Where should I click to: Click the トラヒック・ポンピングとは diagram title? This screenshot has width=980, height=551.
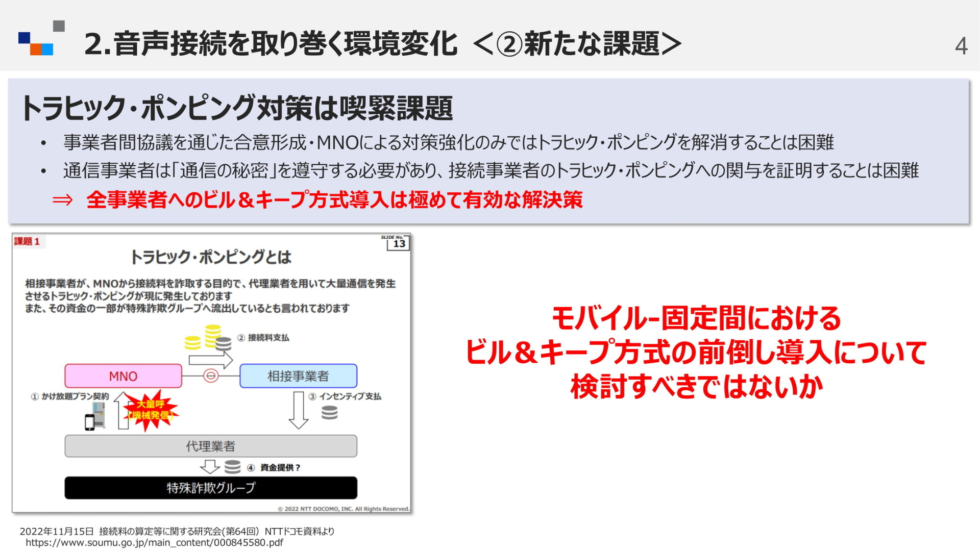click(x=211, y=257)
